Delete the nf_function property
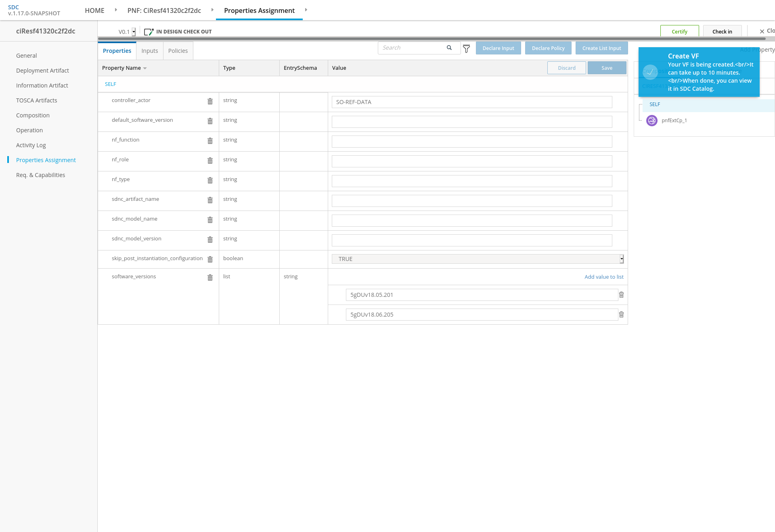Screen dimensions: 775x532 coord(210,141)
